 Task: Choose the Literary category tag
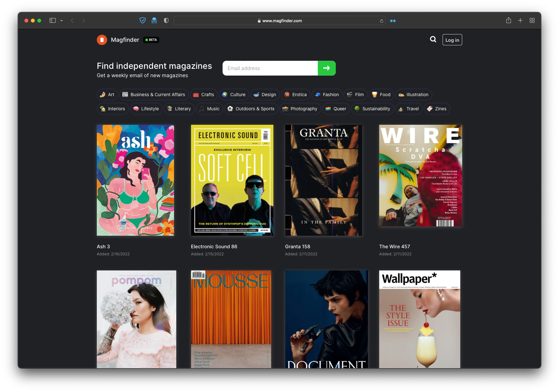[179, 109]
